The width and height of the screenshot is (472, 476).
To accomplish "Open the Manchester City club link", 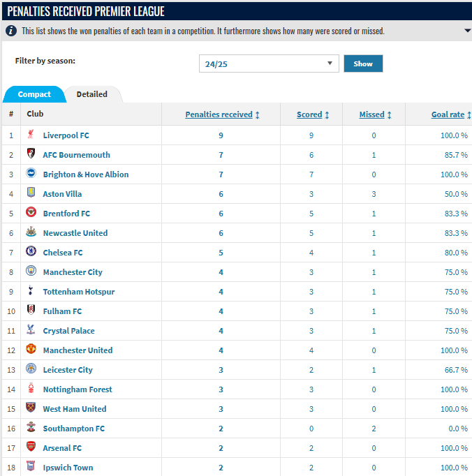I will pos(73,272).
